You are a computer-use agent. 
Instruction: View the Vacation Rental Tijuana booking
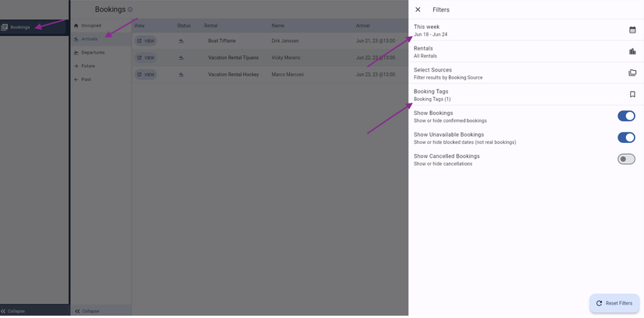click(145, 58)
